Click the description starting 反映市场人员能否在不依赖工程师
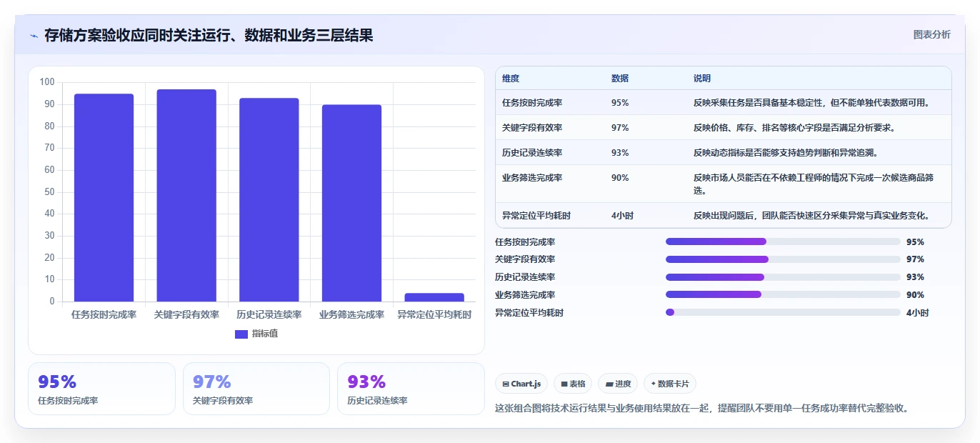 (814, 184)
